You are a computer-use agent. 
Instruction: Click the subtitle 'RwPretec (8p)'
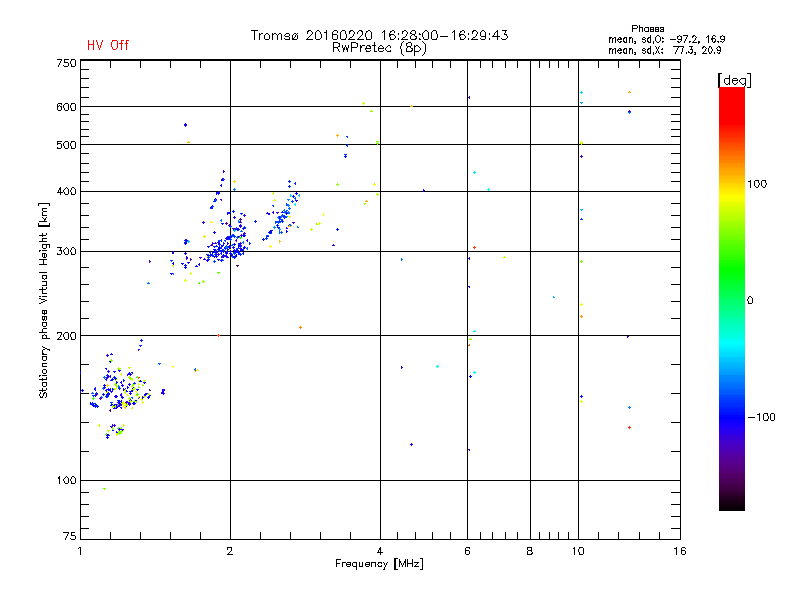[379, 48]
